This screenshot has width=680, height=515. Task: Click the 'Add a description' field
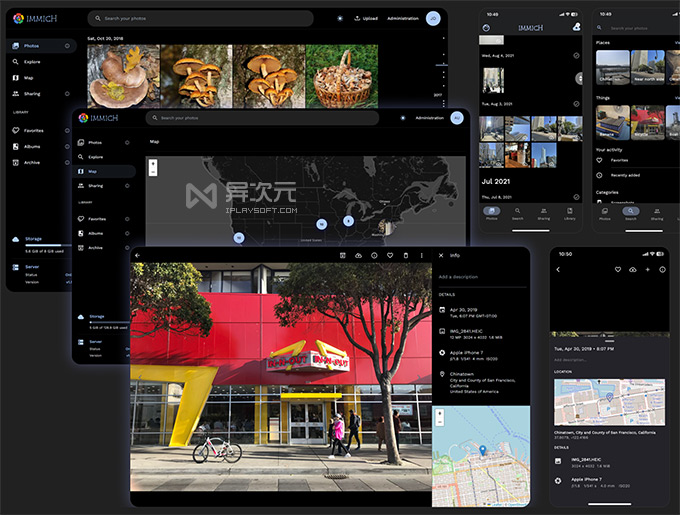pos(482,277)
